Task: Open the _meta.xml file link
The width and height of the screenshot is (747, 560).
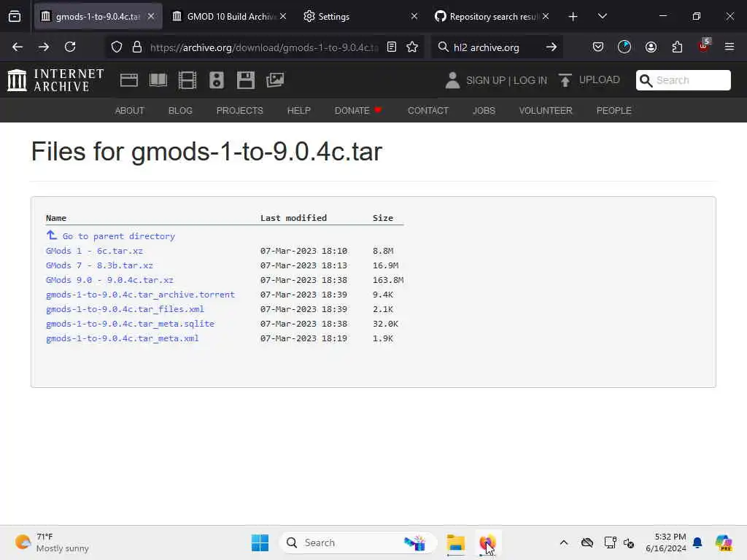Action: 123,338
